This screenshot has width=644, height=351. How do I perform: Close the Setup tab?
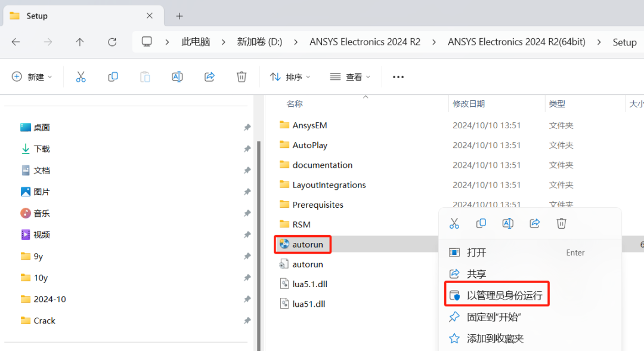150,16
